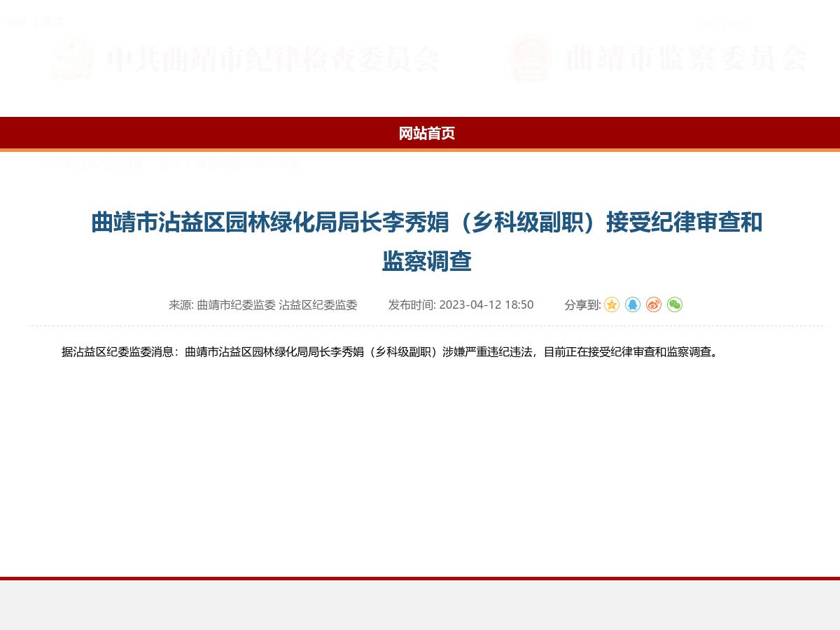Select the article body paragraph about 沾益区
Screen dimensions: 840x630
tap(389, 352)
